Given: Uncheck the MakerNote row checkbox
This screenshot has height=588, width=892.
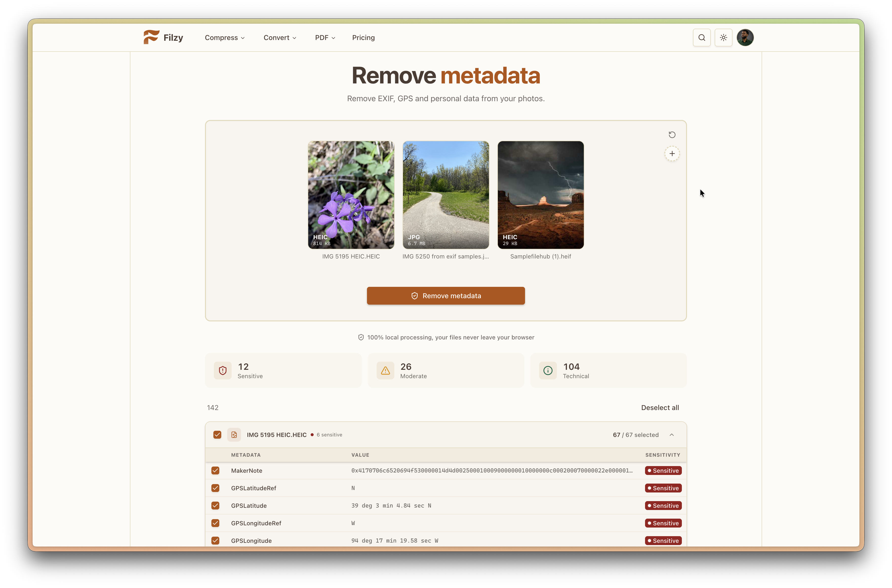Looking at the screenshot, I should pos(215,470).
